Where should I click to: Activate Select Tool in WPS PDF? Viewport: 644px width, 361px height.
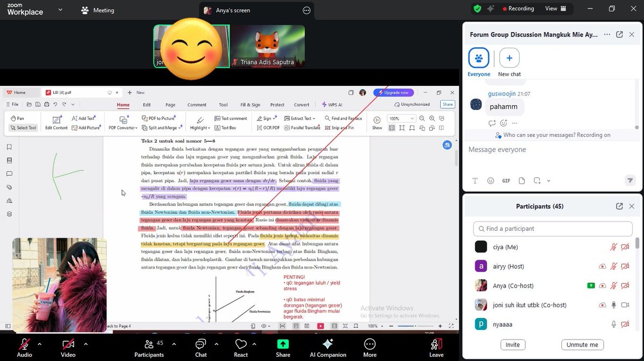[x=23, y=128]
